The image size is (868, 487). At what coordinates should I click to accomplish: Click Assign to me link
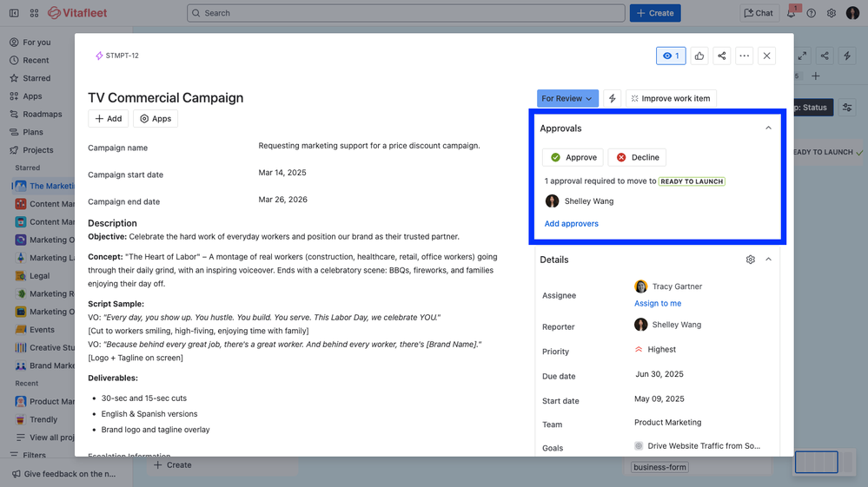click(x=658, y=304)
